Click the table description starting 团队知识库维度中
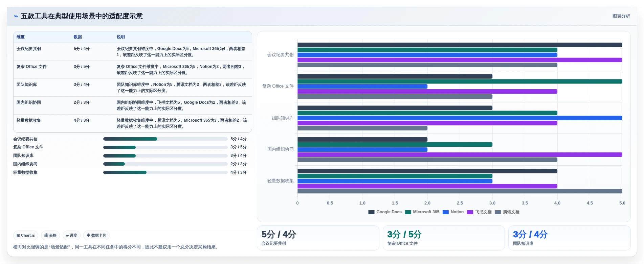This screenshot has width=644, height=264. tap(181, 88)
